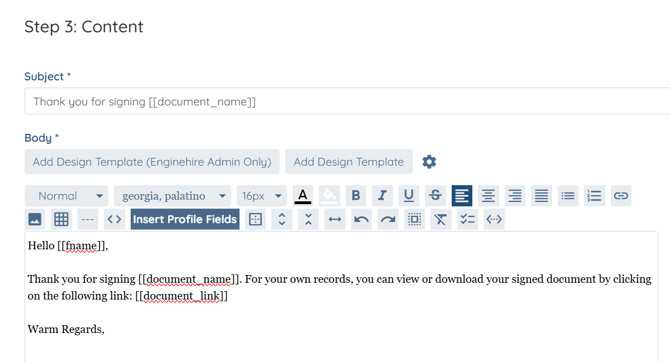This screenshot has height=362, width=670.
Task: Click the horizontal width arrows icon
Action: 335,219
